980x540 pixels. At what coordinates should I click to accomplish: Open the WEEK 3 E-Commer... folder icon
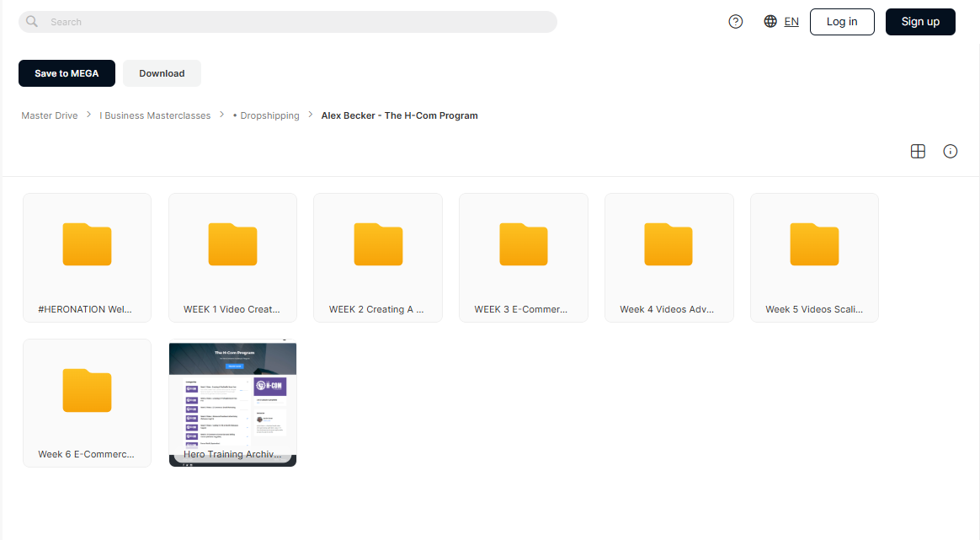click(524, 244)
